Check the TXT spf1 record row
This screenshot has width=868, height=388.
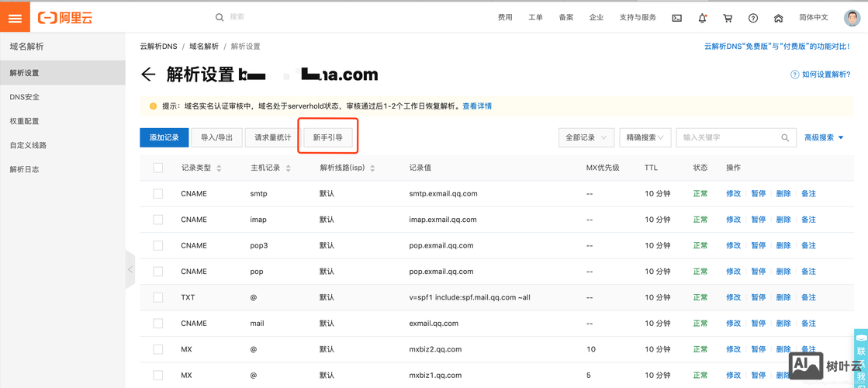tap(157, 297)
